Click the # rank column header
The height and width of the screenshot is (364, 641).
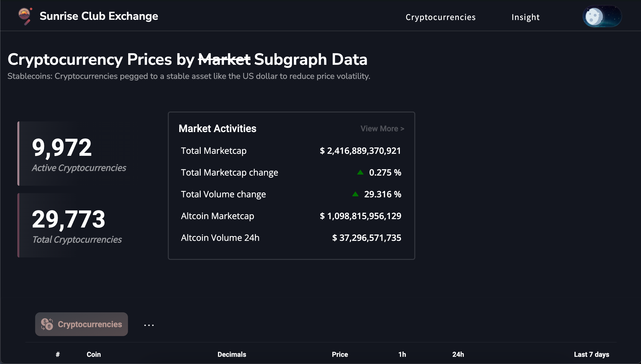pos(58,354)
